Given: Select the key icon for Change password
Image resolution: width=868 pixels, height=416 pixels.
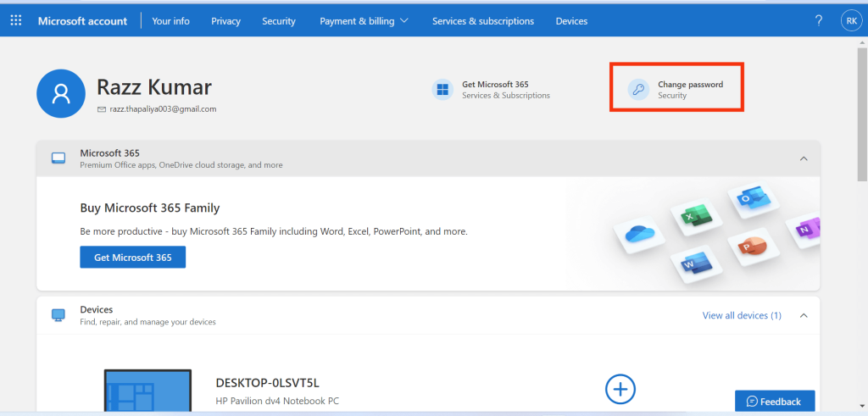Looking at the screenshot, I should [638, 89].
